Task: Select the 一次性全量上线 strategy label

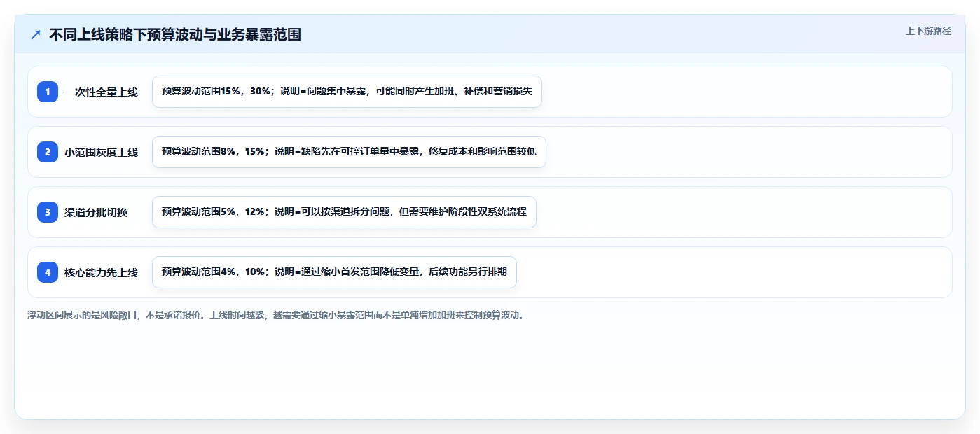Action: click(101, 92)
